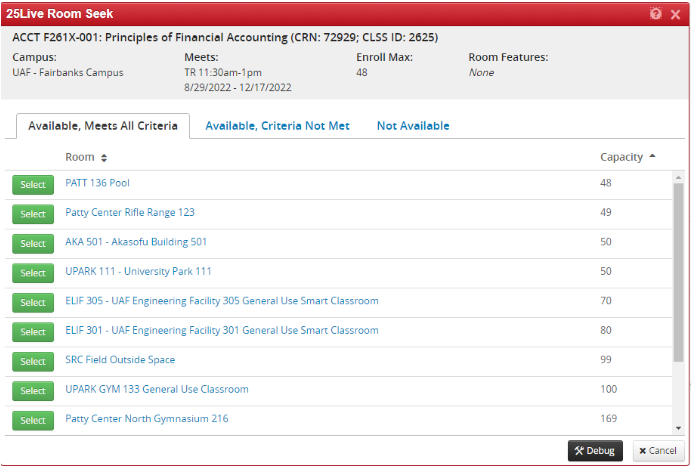Open the Not Available tab
The image size is (691, 472).
click(x=412, y=126)
